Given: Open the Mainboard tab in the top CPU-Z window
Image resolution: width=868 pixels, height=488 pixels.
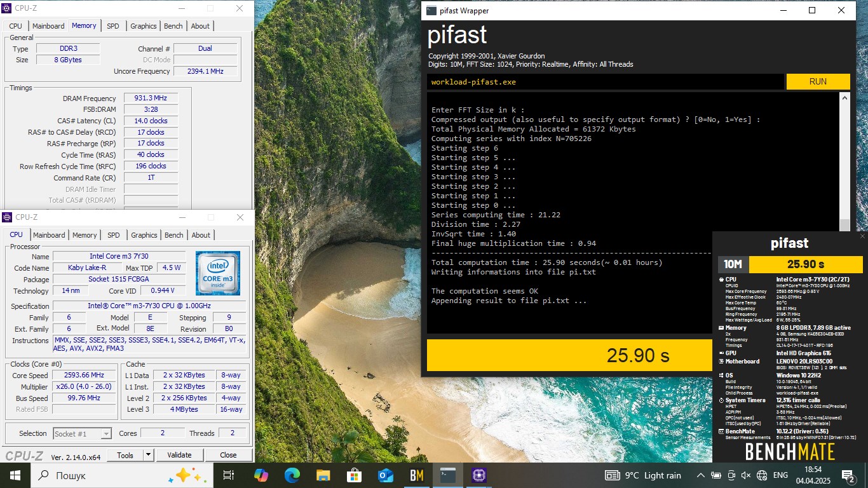Looking at the screenshot, I should [x=48, y=26].
